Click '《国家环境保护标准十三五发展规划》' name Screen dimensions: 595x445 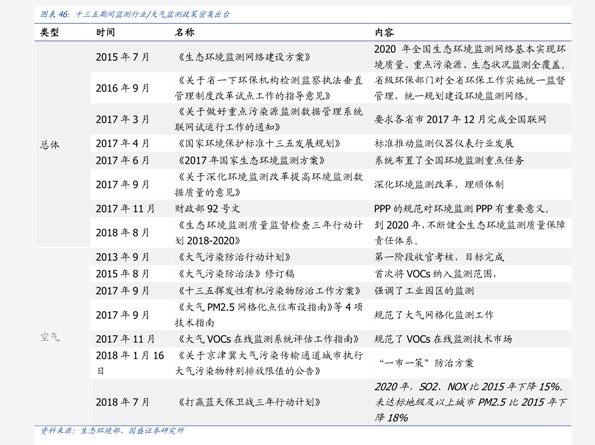point(259,143)
